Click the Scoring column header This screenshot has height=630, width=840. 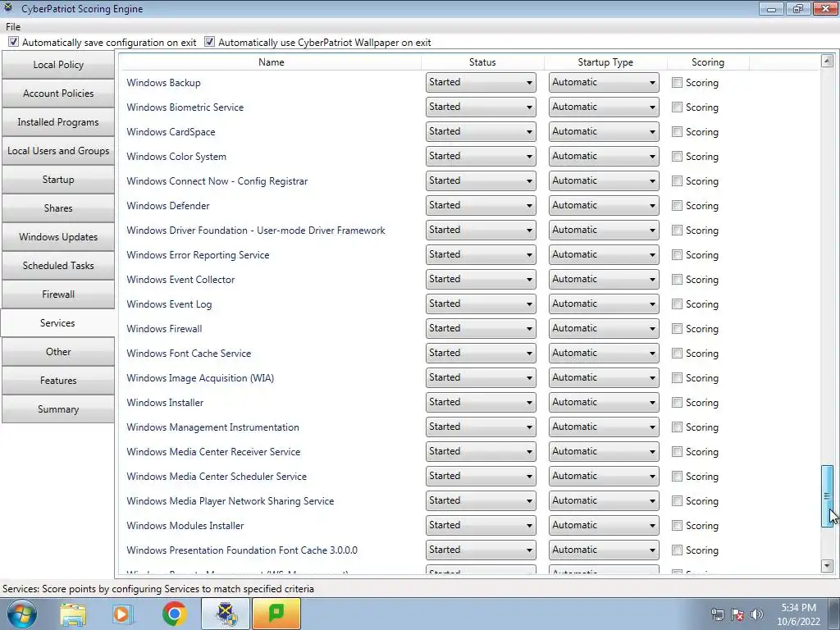tap(708, 62)
